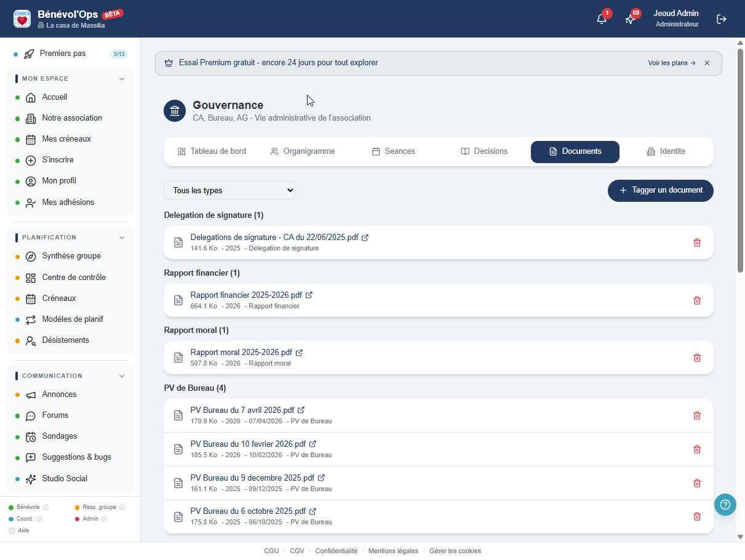Follow the Voir les plans link

672,63
